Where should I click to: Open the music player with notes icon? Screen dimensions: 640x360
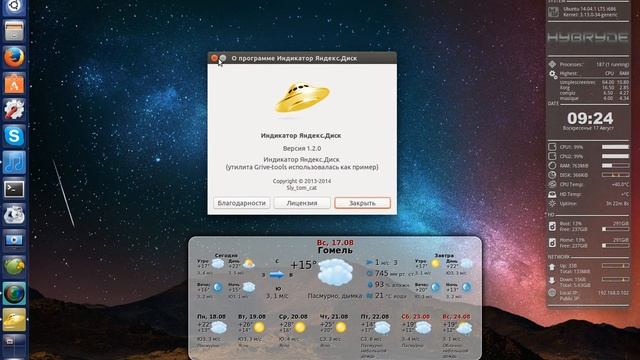tap(14, 162)
